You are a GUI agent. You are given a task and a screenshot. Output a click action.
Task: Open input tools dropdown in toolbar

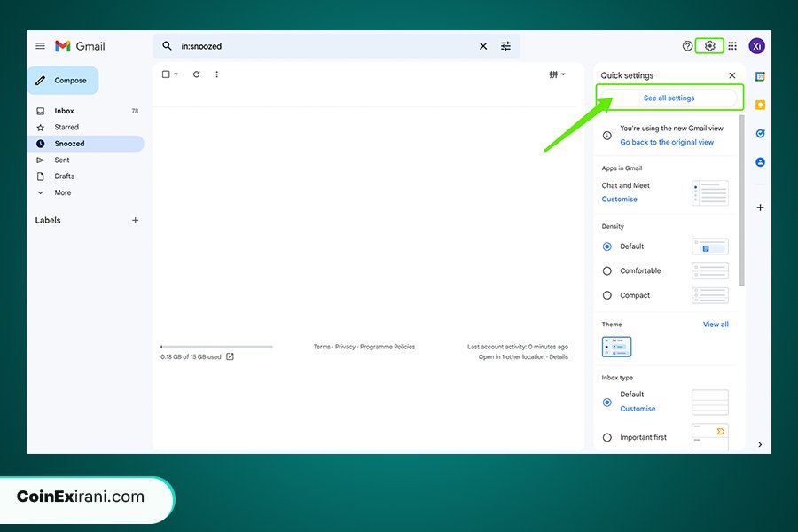coord(557,74)
